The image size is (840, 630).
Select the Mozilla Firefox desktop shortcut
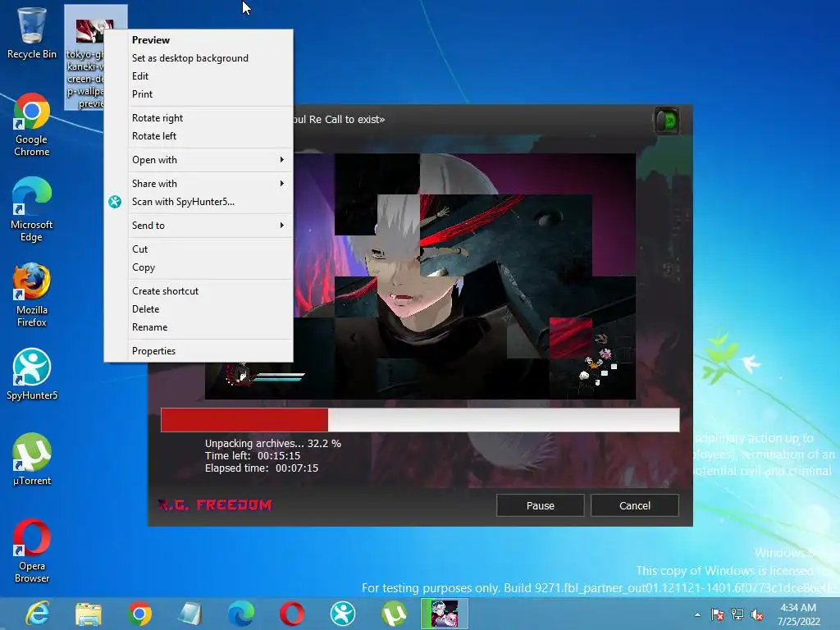[32, 294]
